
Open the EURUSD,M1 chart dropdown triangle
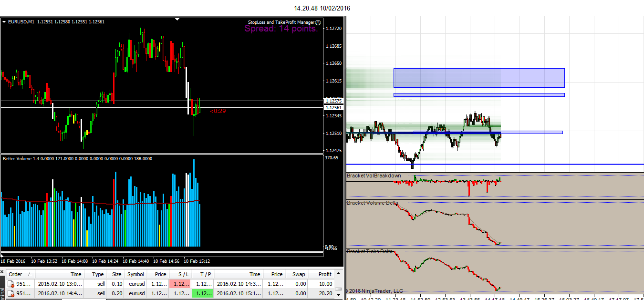[x=4, y=21]
